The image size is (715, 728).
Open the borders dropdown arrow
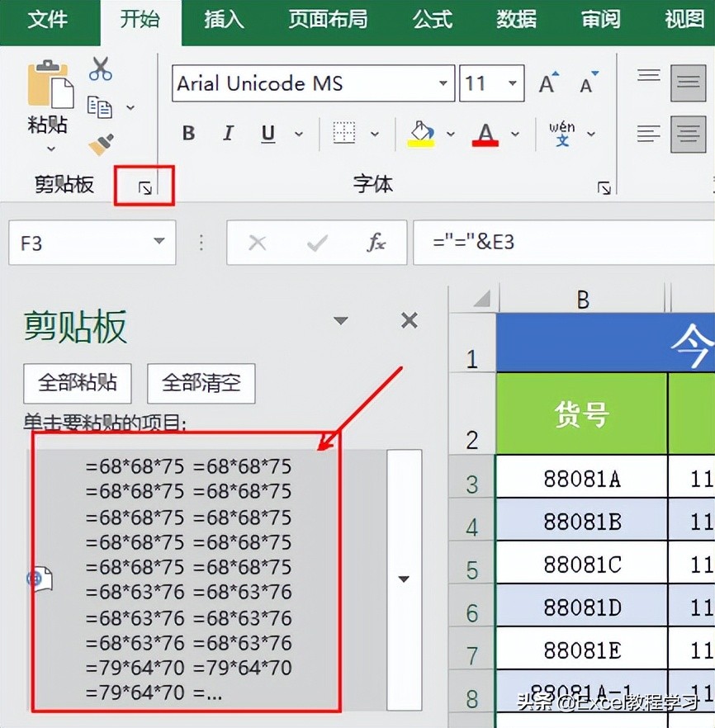tap(375, 135)
